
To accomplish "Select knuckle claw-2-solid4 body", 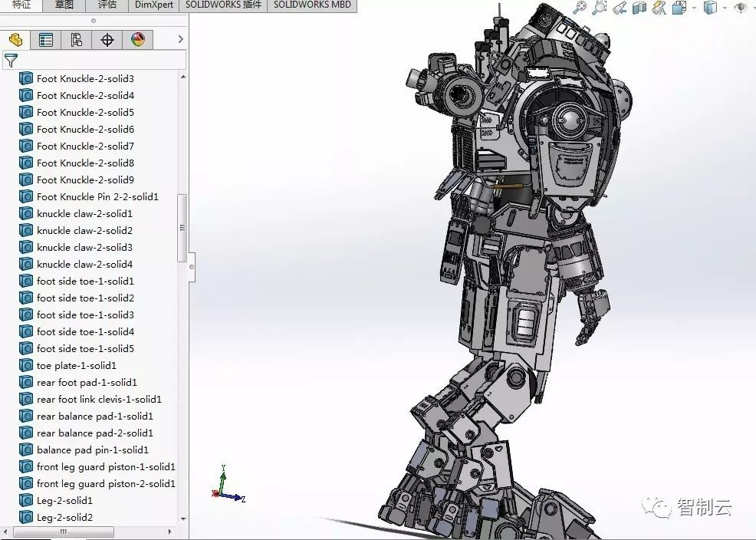I will [84, 264].
